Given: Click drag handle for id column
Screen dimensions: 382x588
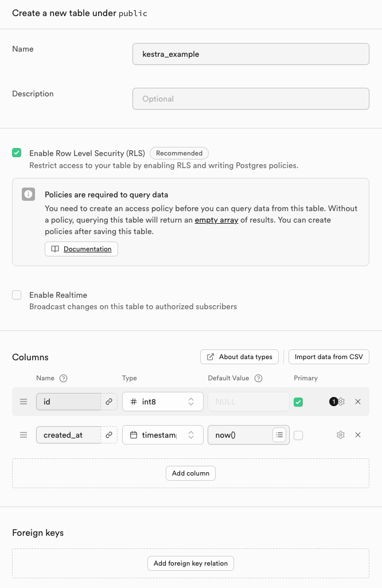Looking at the screenshot, I should (x=24, y=402).
